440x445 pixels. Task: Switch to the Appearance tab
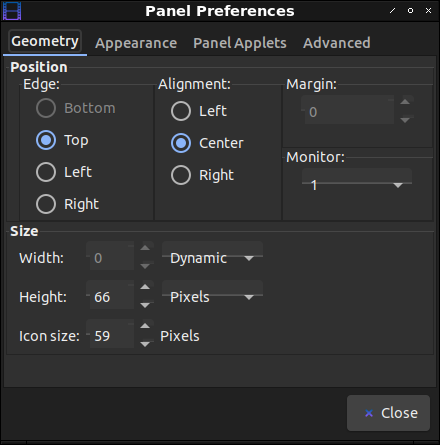(x=136, y=43)
